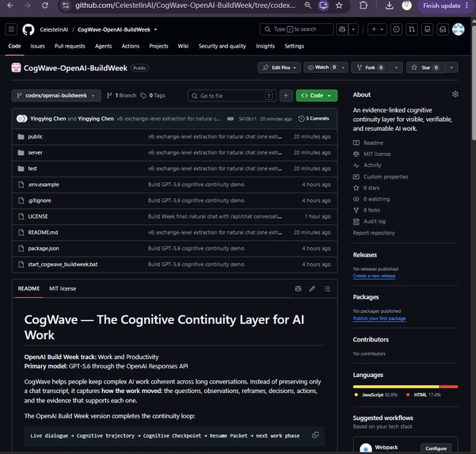This screenshot has height=454, width=476.
Task: Open Copilot icon in README header
Action: [x=298, y=288]
